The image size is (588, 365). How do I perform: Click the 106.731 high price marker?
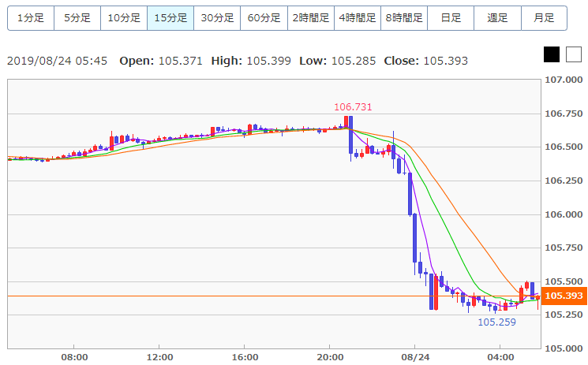pos(353,107)
